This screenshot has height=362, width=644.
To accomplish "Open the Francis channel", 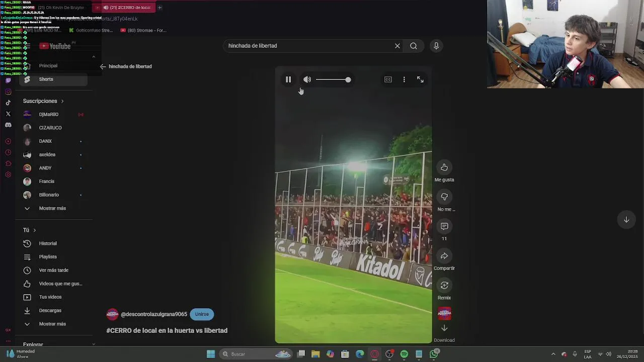I will point(53,182).
